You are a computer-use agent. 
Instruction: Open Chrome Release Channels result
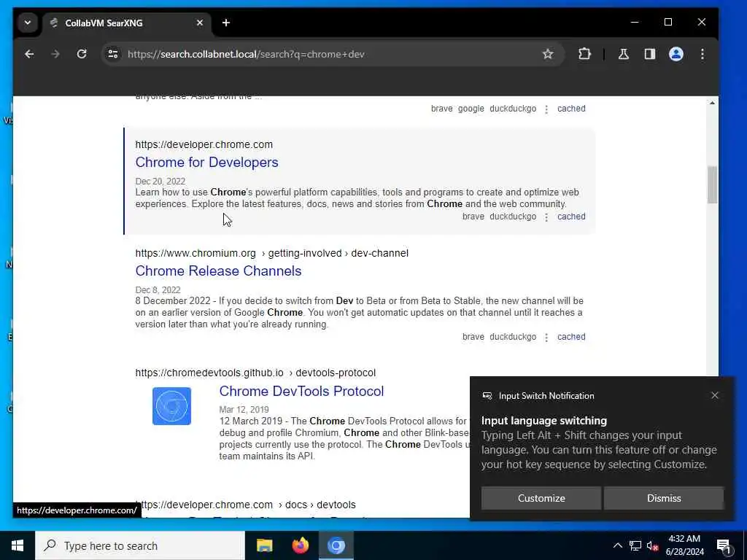click(218, 271)
